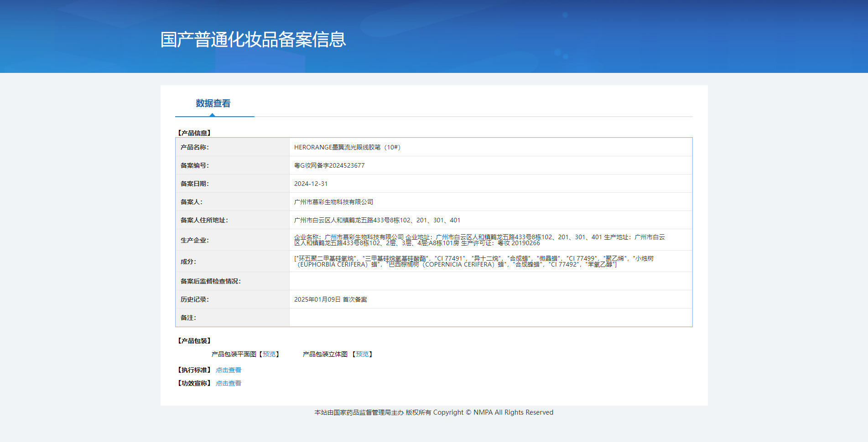Click the empty 备注 value cell
Image resolution: width=868 pixels, height=442 pixels.
(490, 318)
